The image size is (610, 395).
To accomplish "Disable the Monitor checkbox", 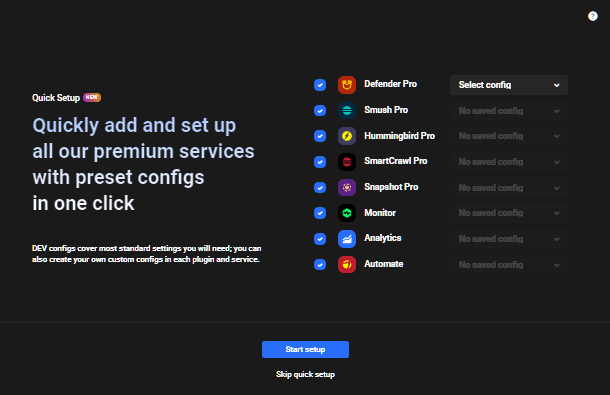I will pyautogui.click(x=320, y=213).
